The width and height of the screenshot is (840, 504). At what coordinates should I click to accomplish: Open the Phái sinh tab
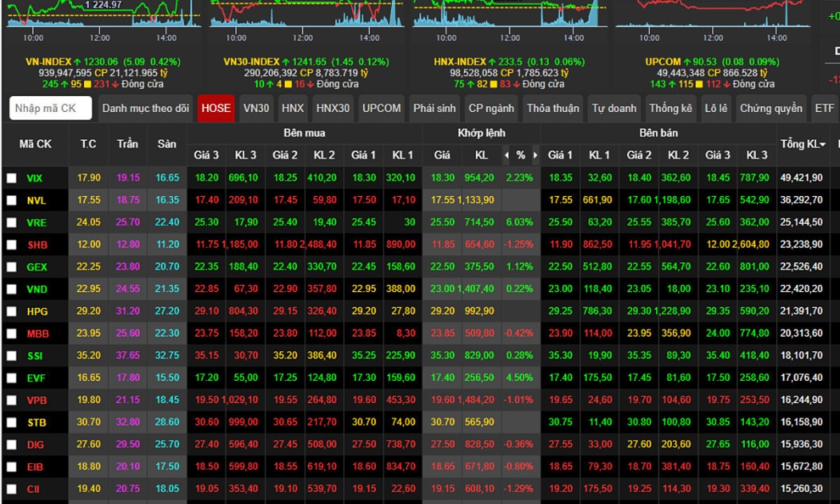(434, 108)
